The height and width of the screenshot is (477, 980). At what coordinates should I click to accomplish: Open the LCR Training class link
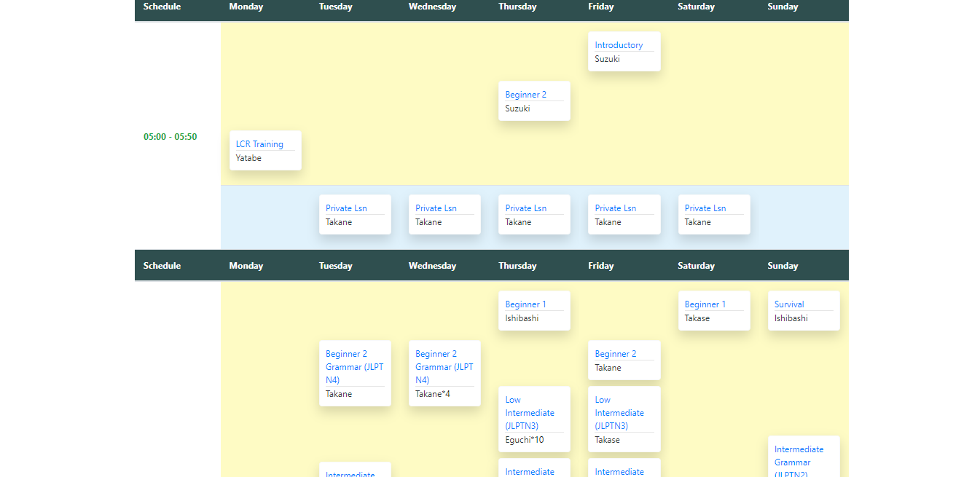[x=259, y=144]
